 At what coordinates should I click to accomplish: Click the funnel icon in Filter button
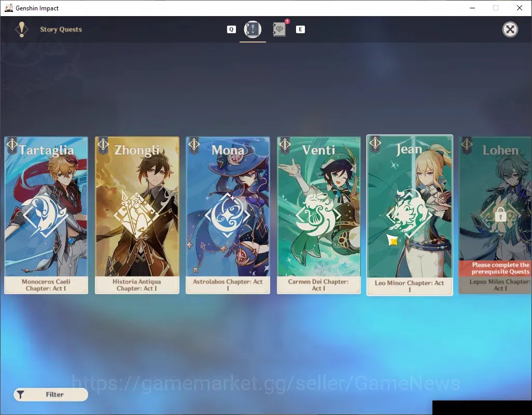point(21,395)
